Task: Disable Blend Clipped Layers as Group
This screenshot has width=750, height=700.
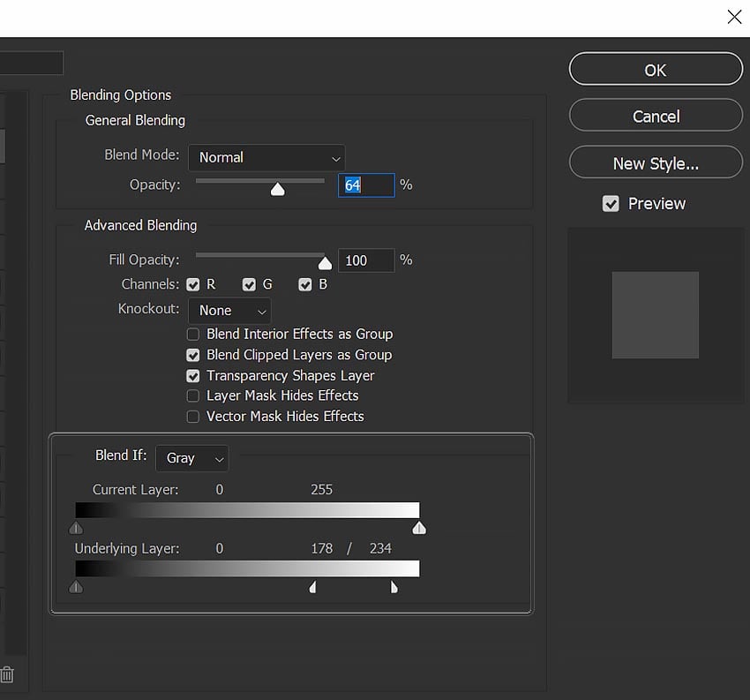Action: click(x=193, y=355)
